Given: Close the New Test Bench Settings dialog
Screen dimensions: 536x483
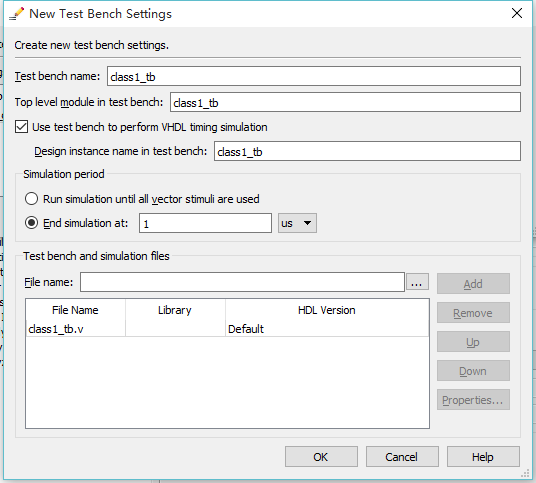Looking at the screenshot, I should (x=517, y=13).
